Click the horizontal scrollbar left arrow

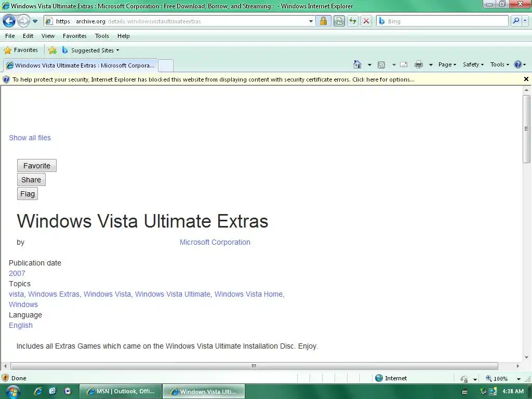tap(5, 366)
